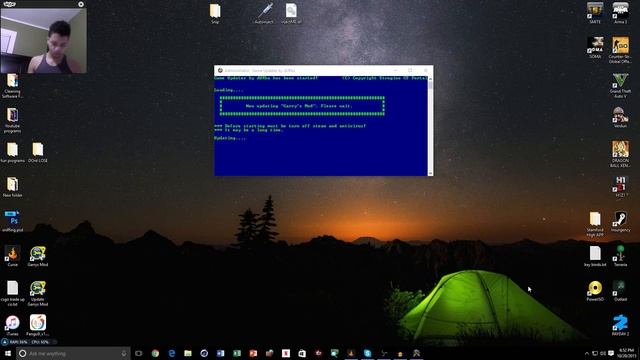Open Grand Theft Auto V shortcut
Screen dimensions: 640x360
point(620,85)
